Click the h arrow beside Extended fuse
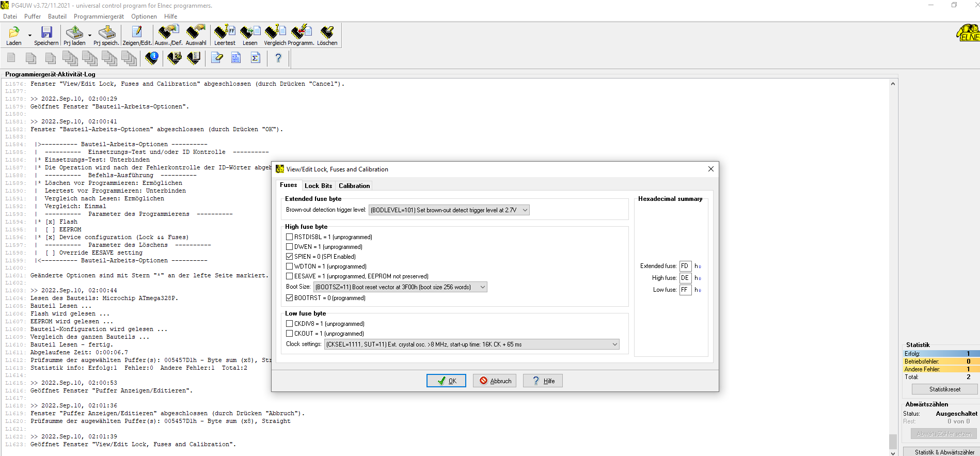Image resolution: width=980 pixels, height=456 pixels. click(x=698, y=266)
